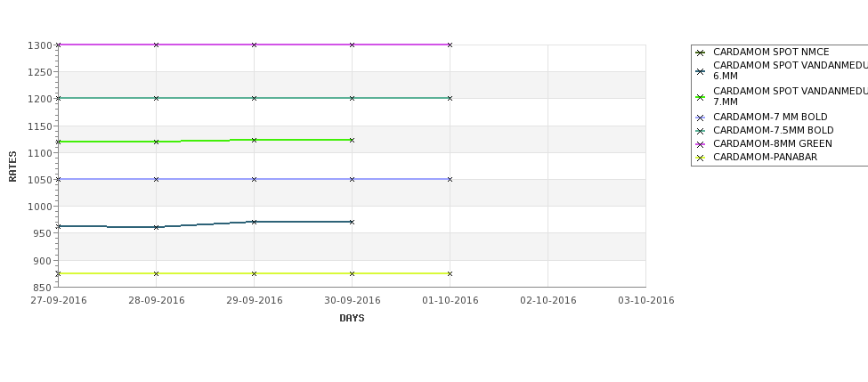
Task: Select the CARDAMOM-8MM GREEN legend label
Action: (x=772, y=144)
